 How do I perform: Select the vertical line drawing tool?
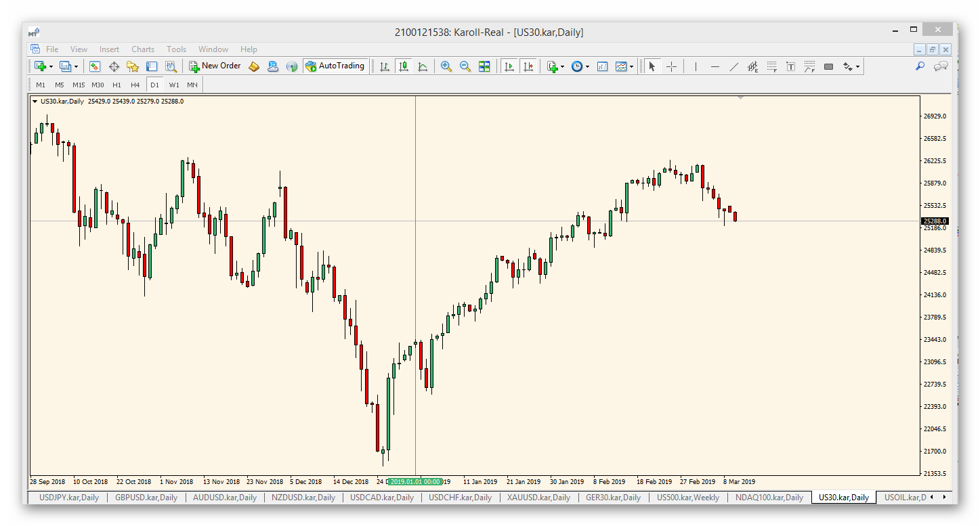696,66
